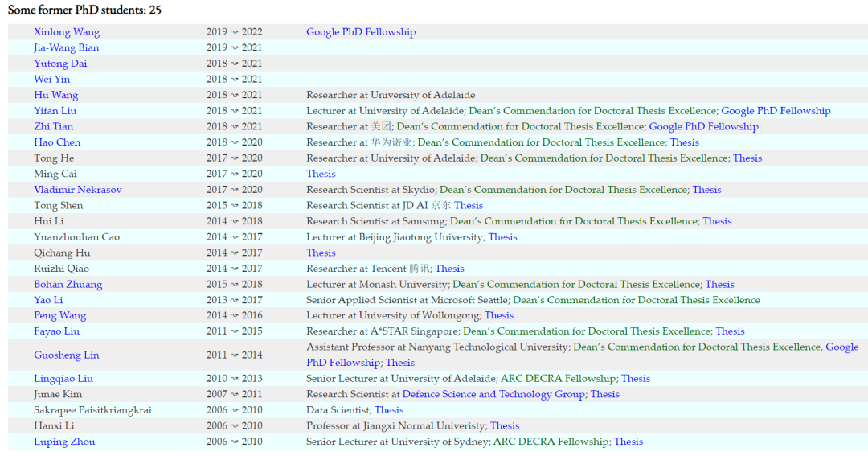Click 'Research Scientist at Samsung' text
Viewport: 868px width, 456px height.
375,222
